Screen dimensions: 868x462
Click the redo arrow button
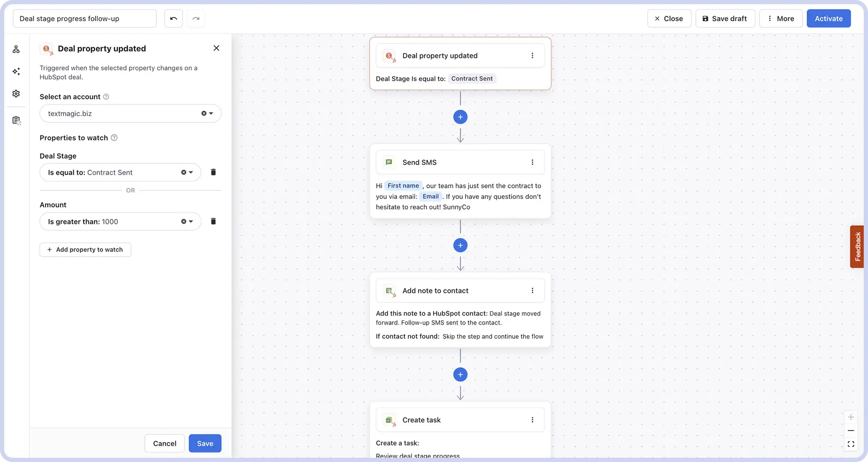point(196,19)
